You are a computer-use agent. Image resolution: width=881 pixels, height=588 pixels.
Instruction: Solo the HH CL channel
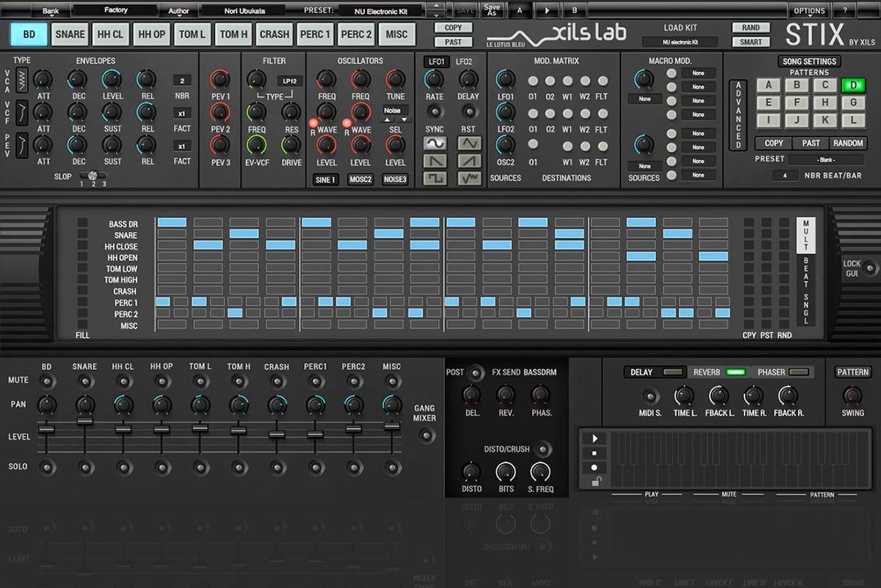[x=123, y=467]
